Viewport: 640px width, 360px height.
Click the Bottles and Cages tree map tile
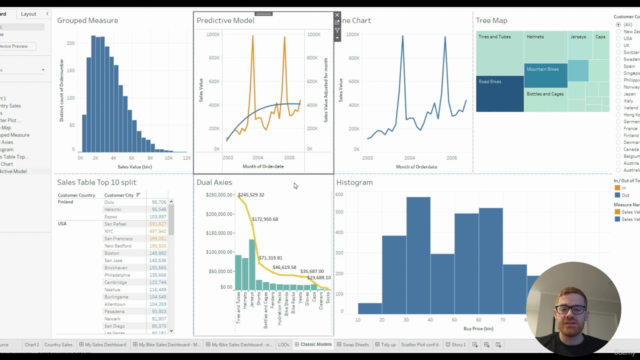tap(545, 100)
